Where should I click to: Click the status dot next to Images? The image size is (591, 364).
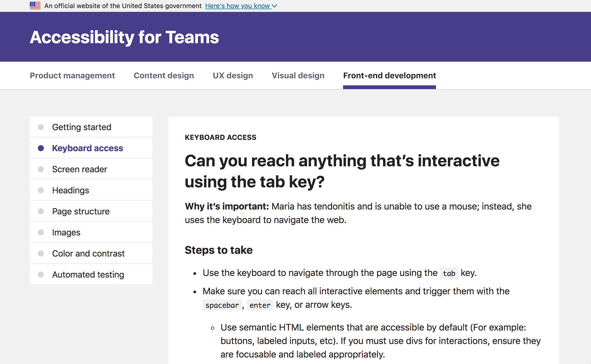click(41, 232)
